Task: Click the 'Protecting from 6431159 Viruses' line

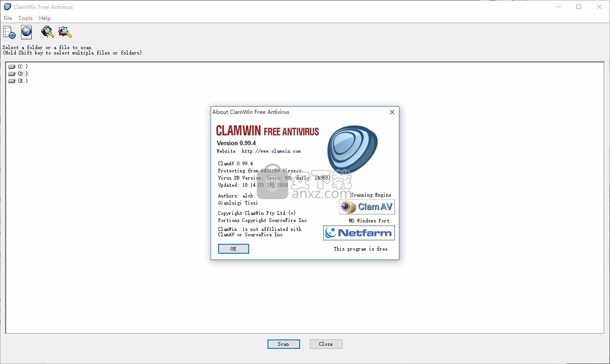Action: click(260, 171)
